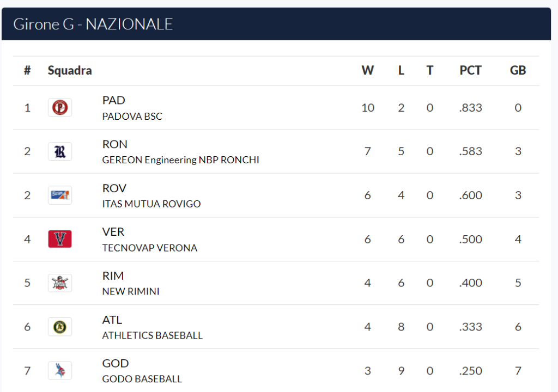
Task: Click the red Tecnovap Verona 'V' logo
Action: (x=60, y=238)
